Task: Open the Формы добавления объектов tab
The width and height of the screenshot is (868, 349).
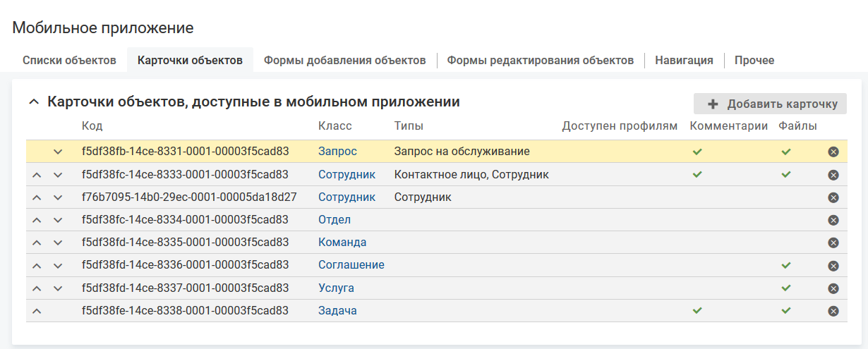Action: (x=344, y=61)
